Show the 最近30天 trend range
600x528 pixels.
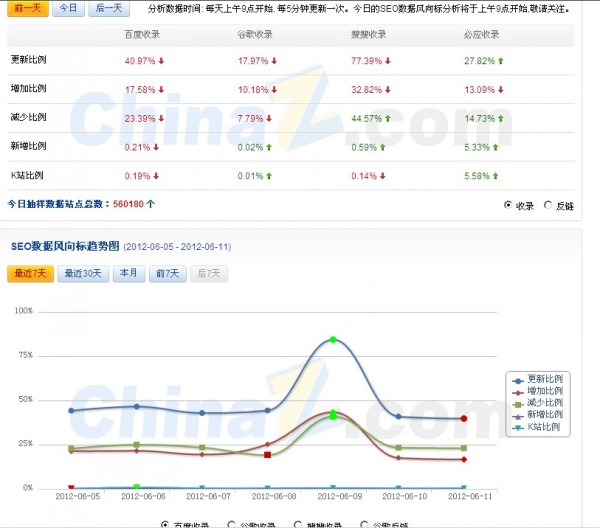[x=83, y=273]
